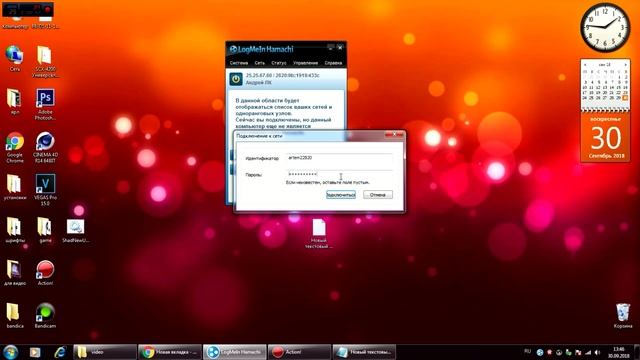The height and width of the screenshot is (360, 640).
Task: Select the Сеть network desktop icon
Action: (x=15, y=59)
